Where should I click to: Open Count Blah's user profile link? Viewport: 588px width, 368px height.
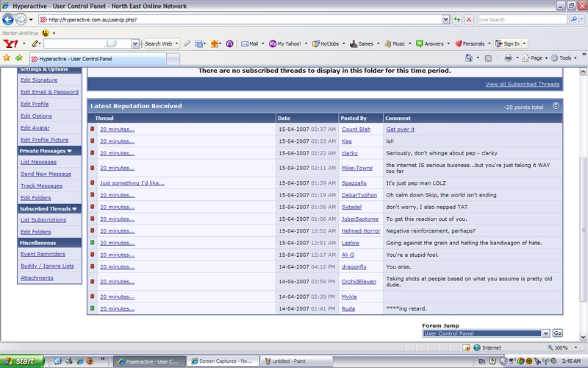pyautogui.click(x=356, y=129)
